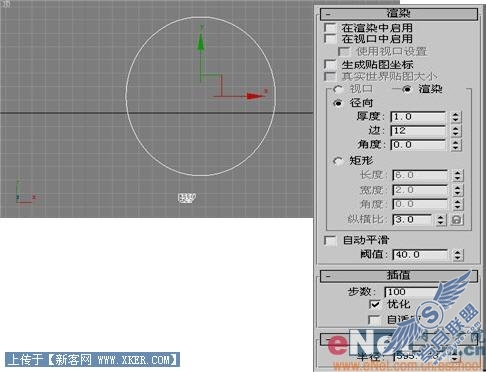The image size is (486, 372).
Task: Click the radial 角度 spinner arrows
Action: [x=455, y=145]
